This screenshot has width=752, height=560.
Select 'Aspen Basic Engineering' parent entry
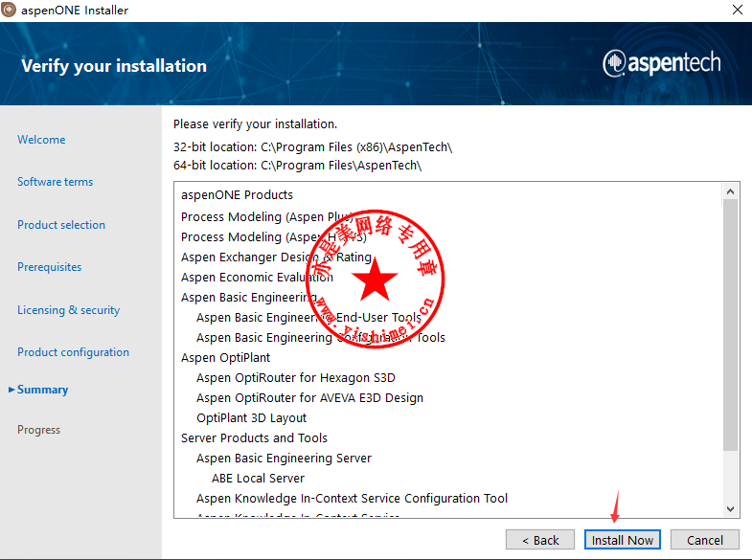(249, 298)
